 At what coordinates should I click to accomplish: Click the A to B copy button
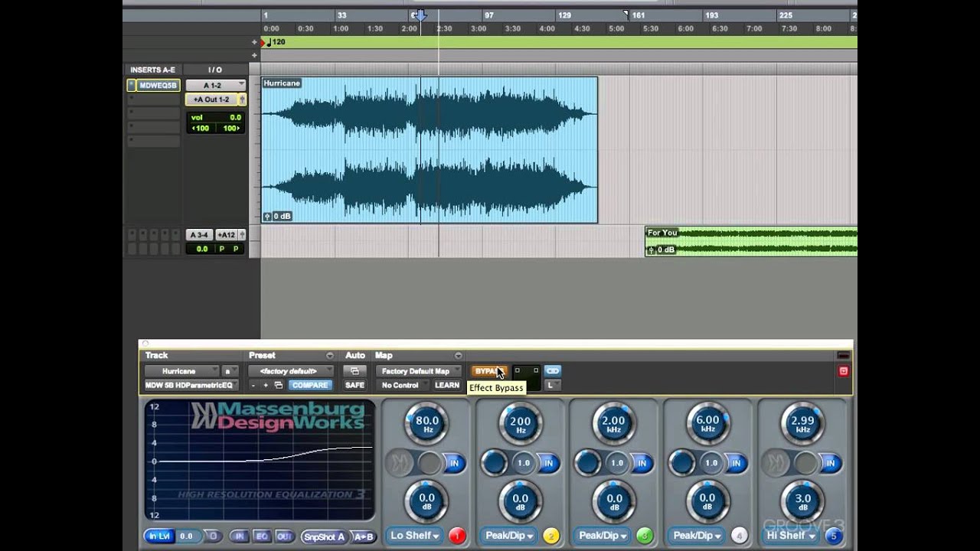pos(364,536)
